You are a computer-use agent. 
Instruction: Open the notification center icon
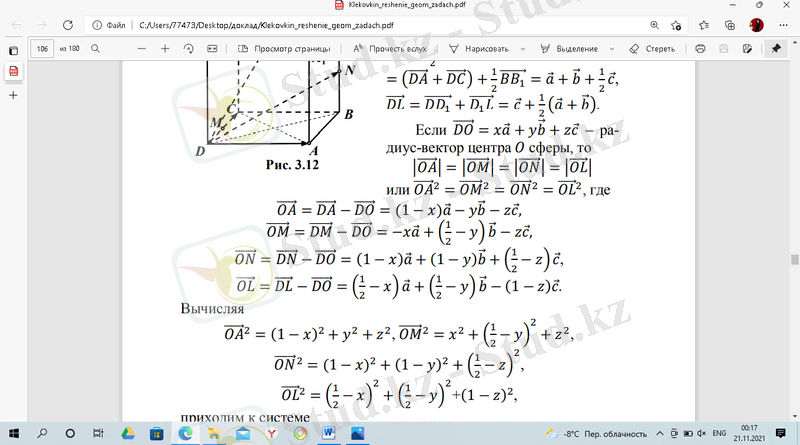pyautogui.click(x=781, y=433)
